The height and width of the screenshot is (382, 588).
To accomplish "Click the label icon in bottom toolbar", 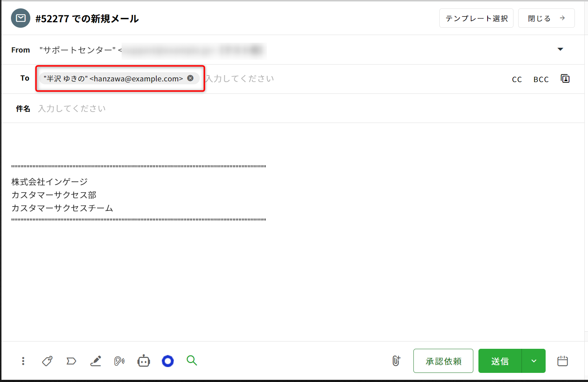I will 71,361.
